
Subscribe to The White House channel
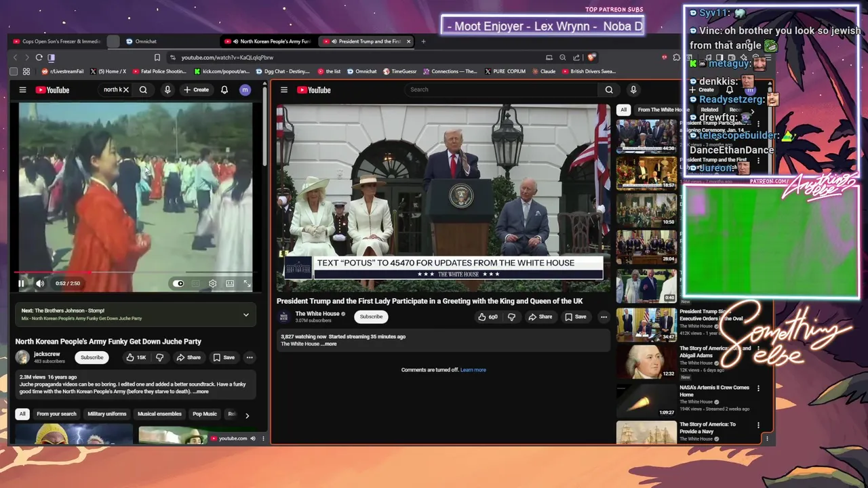pyautogui.click(x=371, y=317)
